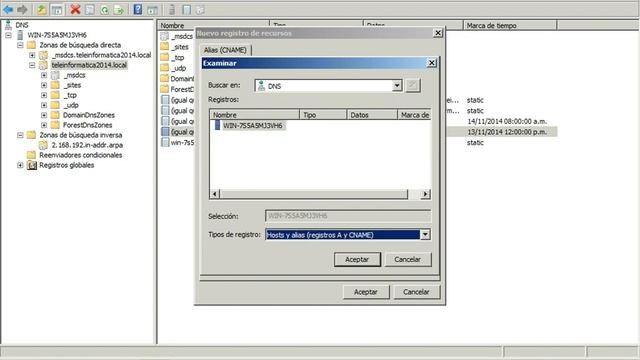Toggle the action pane toolbar icon
This screenshot has width=640, height=360.
point(152,9)
